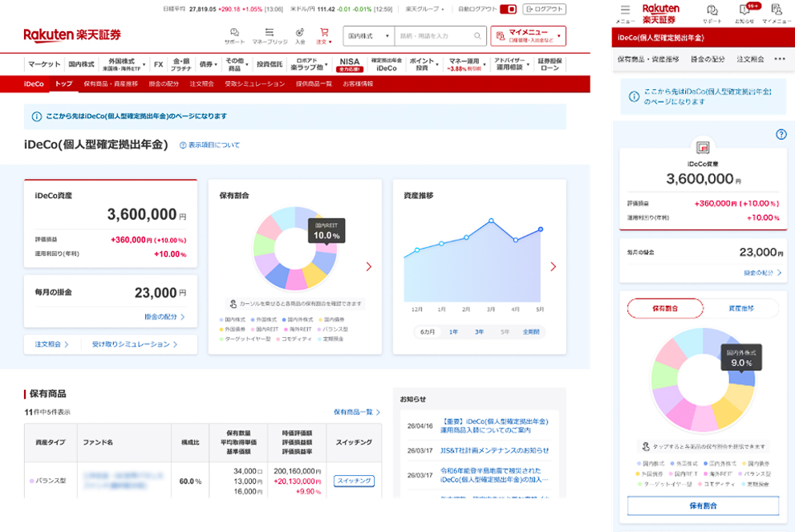Screen dimensions: 795x532
Task: Select 受取シミュレーション in the red iDeCo bar
Action: [254, 83]
